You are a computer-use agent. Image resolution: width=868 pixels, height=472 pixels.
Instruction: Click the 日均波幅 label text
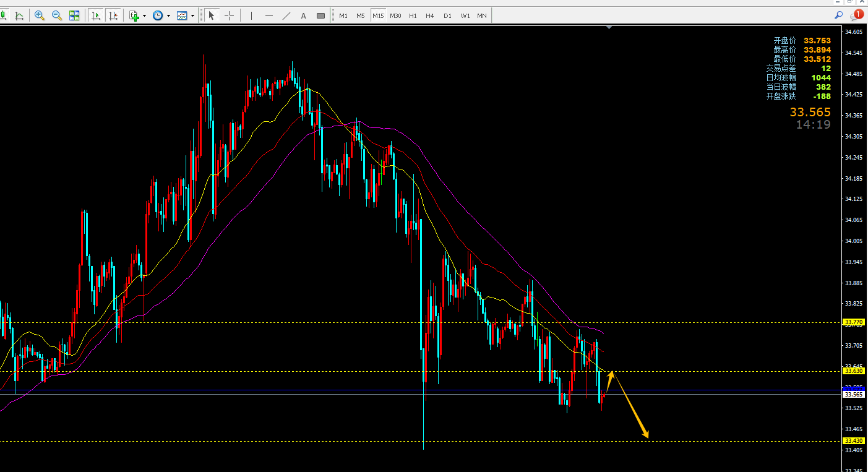[781, 77]
